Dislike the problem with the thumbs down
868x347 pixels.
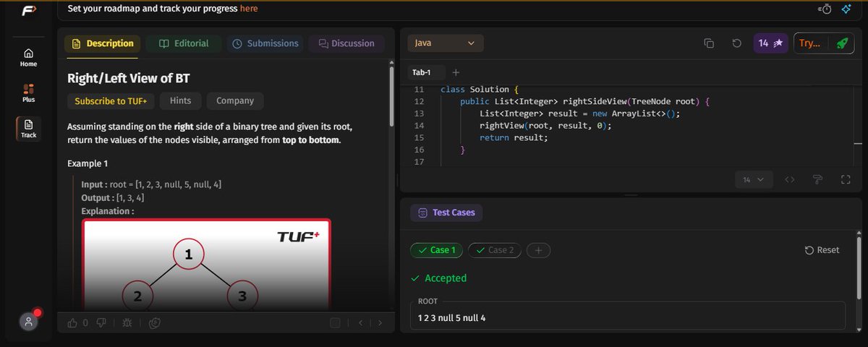[101, 323]
